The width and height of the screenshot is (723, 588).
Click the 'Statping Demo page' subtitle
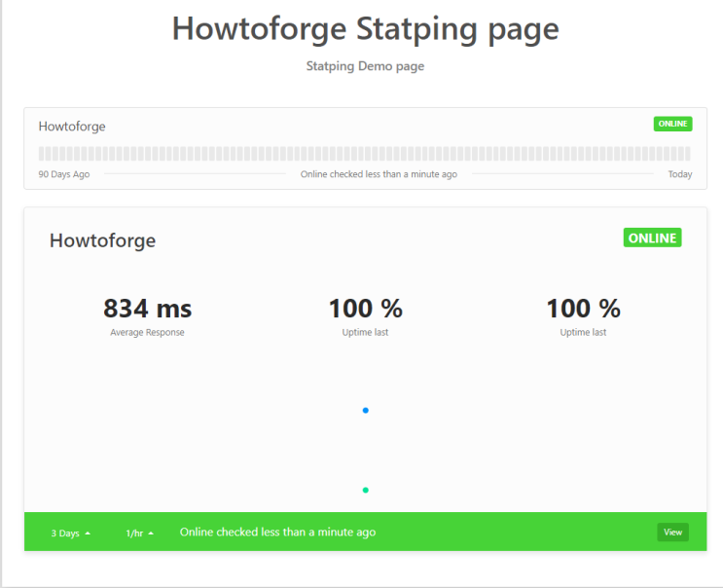click(x=365, y=66)
